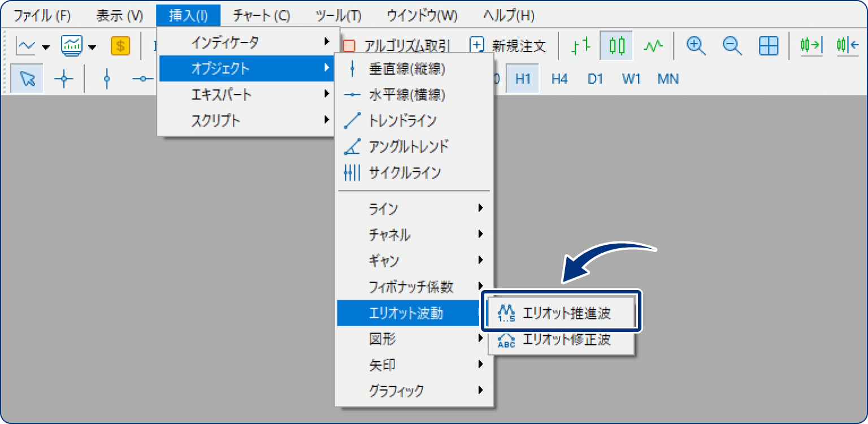
Task: Select the toolbar vertical line tool
Action: 107,79
